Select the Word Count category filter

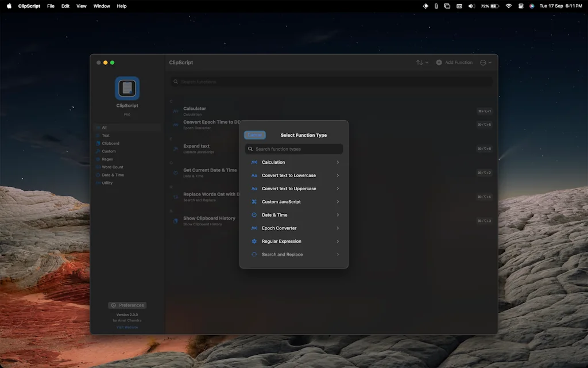pos(113,167)
